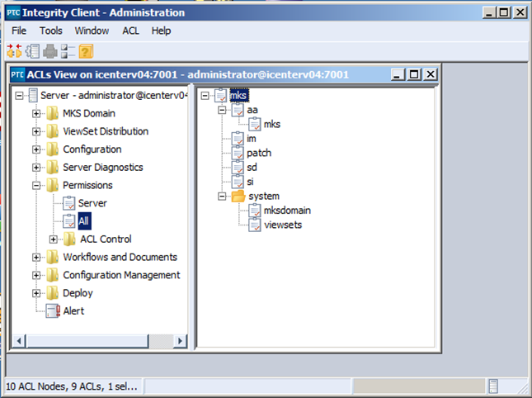Click the ACL Control folder icon
This screenshot has width=532, height=398.
point(69,239)
